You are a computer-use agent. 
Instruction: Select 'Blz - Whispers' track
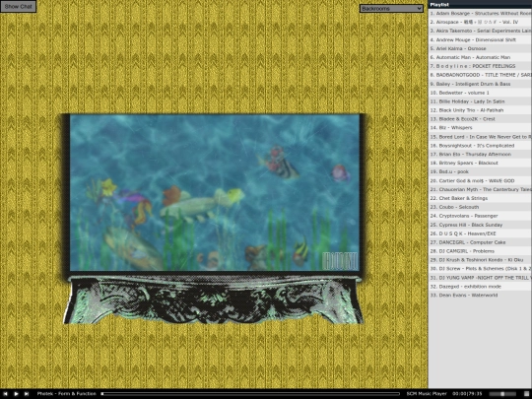click(480, 128)
